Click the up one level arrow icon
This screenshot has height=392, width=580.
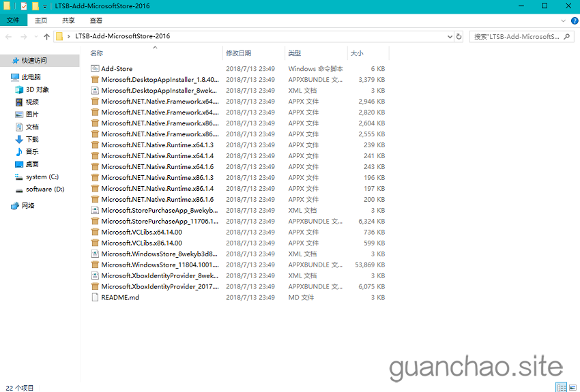coord(46,36)
